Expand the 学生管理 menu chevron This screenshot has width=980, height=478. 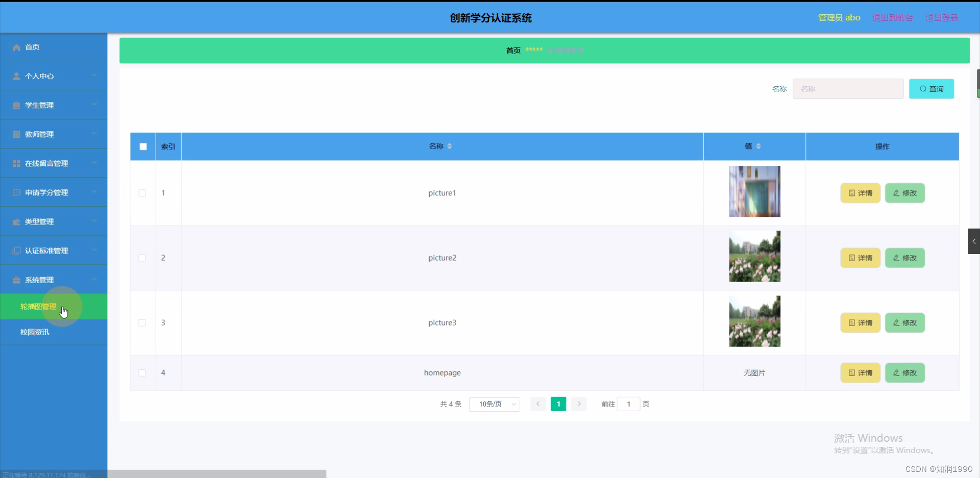click(x=94, y=105)
